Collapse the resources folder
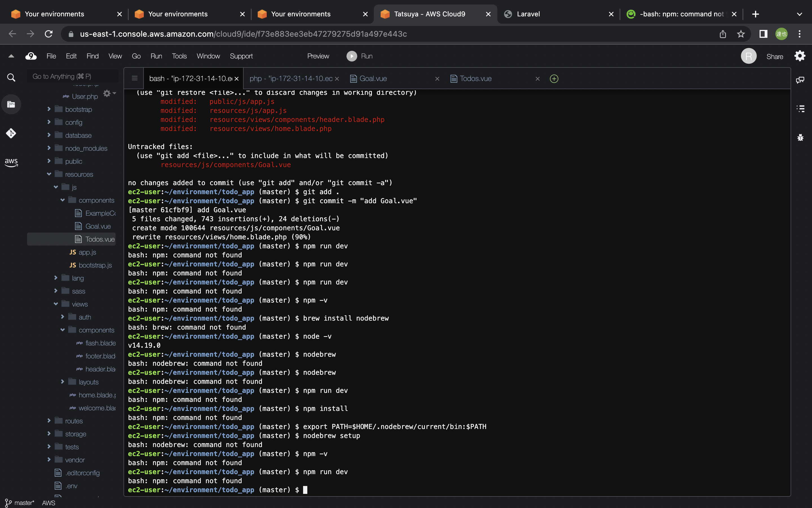This screenshot has width=812, height=508. click(x=49, y=174)
